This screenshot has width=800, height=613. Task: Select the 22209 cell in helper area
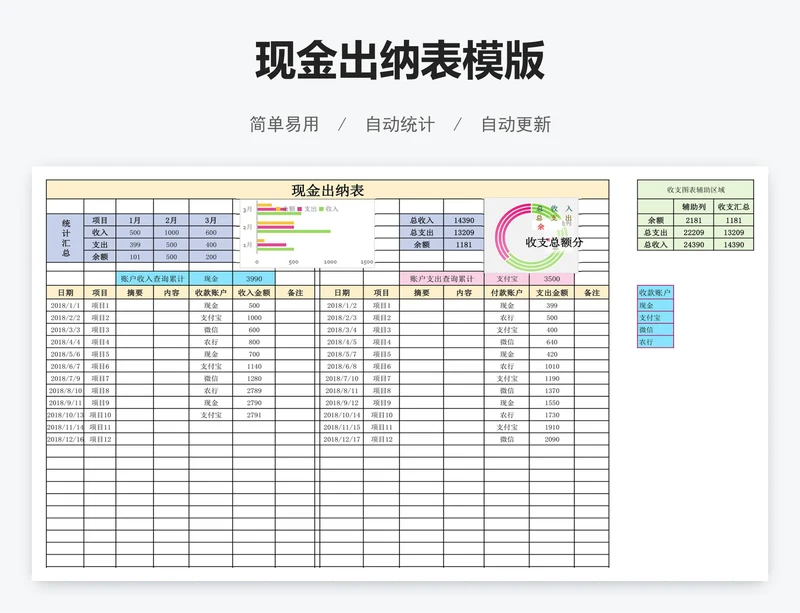[x=693, y=232]
